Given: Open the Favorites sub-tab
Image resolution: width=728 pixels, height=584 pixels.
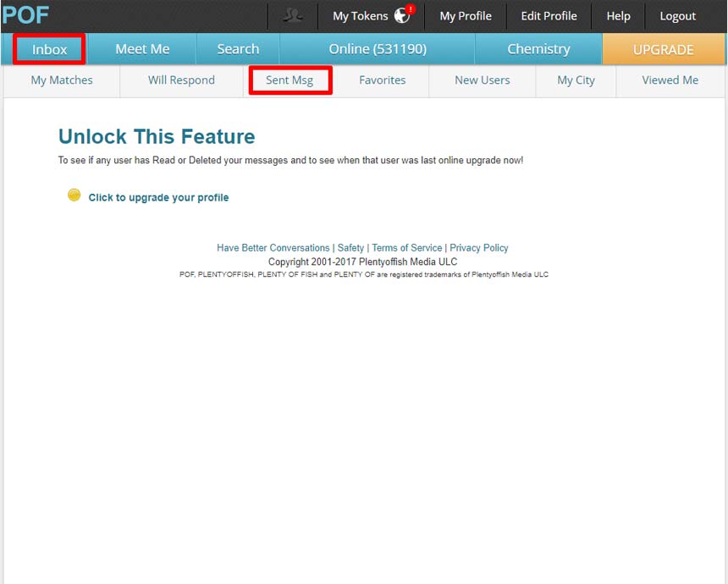Looking at the screenshot, I should (x=382, y=80).
